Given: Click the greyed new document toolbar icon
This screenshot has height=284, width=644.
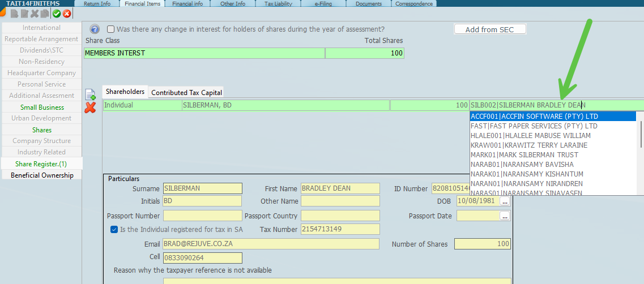Looking at the screenshot, I should [15, 14].
